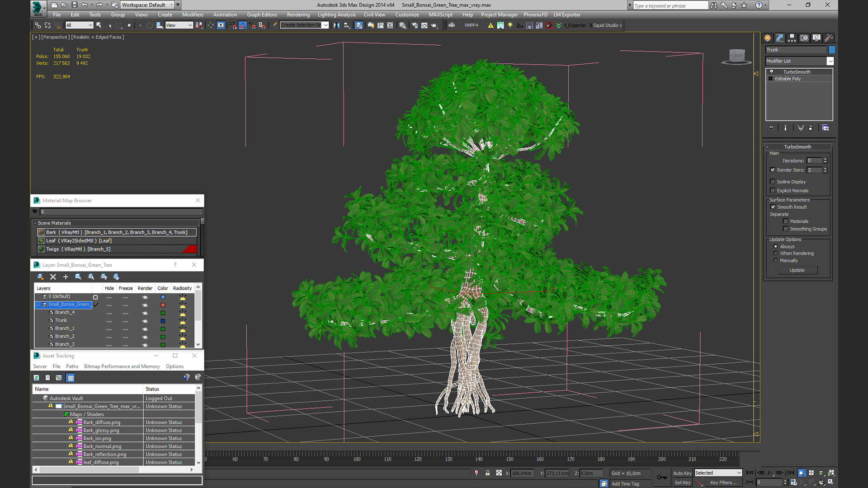
Task: Click the Trunk object color swatch
Action: [x=832, y=50]
